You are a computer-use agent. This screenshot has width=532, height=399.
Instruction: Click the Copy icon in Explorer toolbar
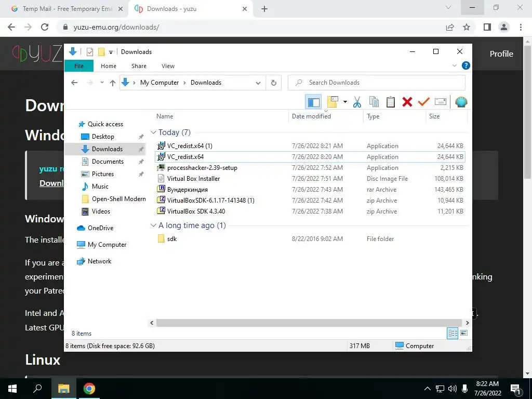[374, 102]
